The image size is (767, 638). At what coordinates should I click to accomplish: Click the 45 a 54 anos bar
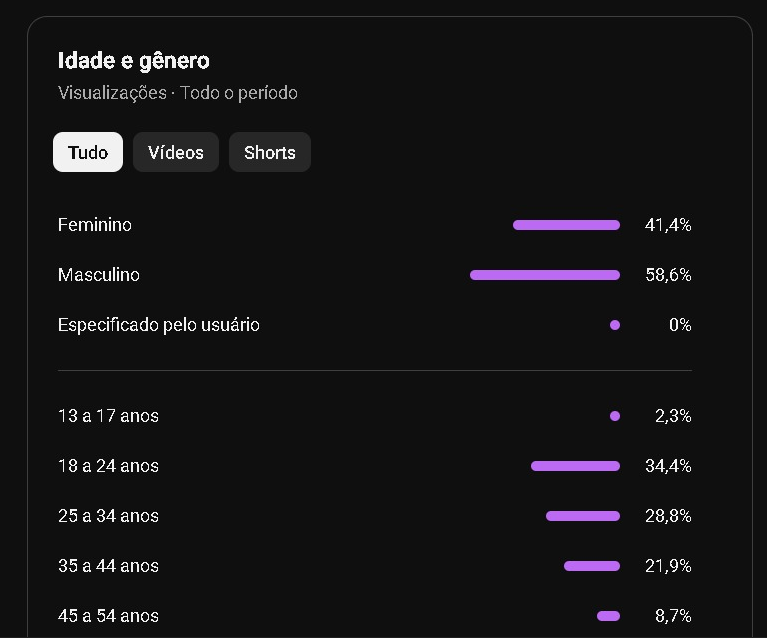[x=608, y=616]
